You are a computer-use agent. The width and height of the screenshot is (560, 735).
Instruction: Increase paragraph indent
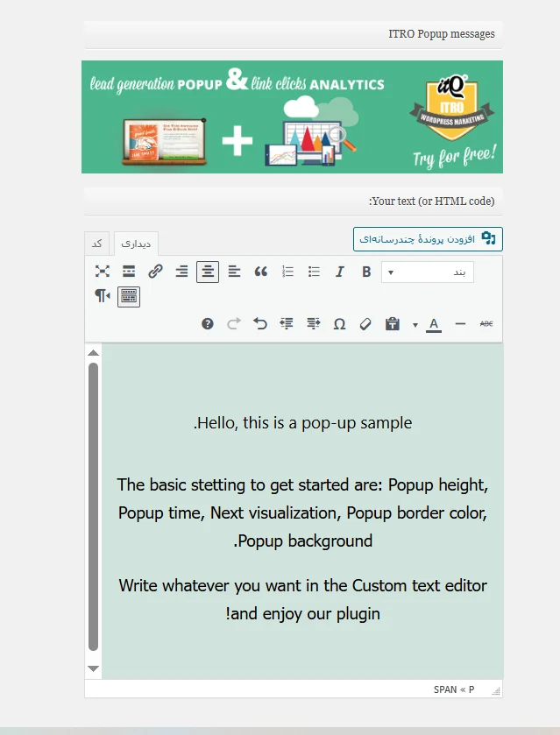pyautogui.click(x=287, y=324)
